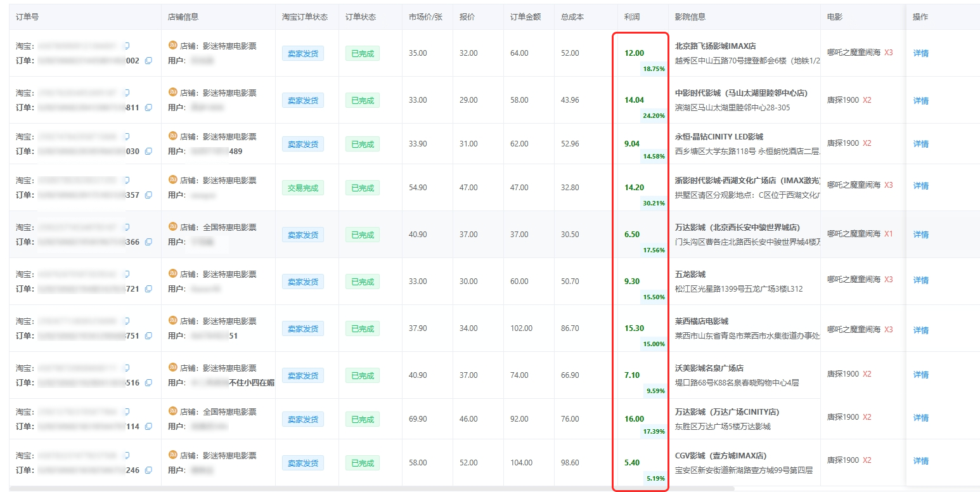Select the total cost value 98.60

pos(570,463)
